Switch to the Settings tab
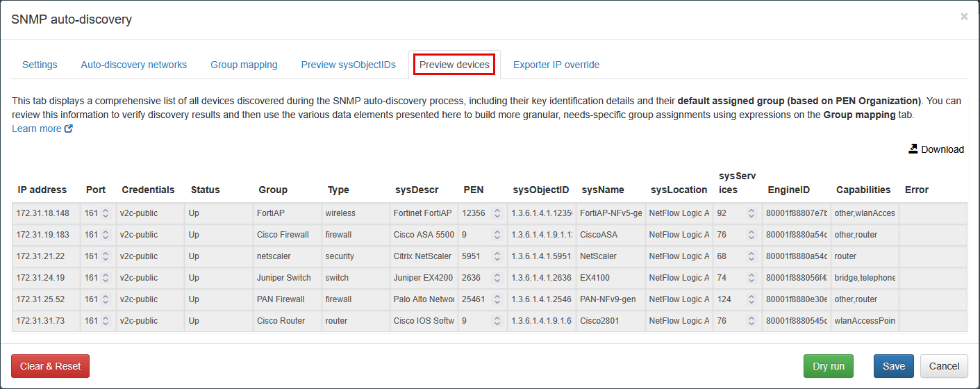 [x=40, y=65]
